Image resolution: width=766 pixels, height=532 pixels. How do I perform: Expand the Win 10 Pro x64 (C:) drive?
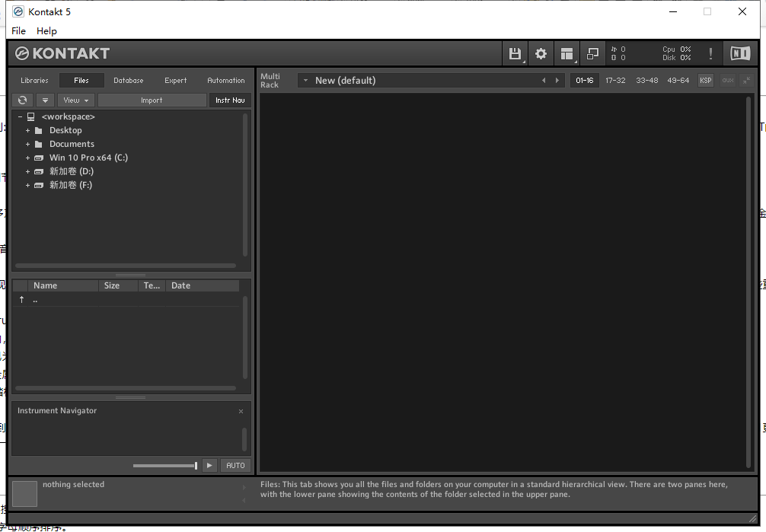(x=28, y=158)
